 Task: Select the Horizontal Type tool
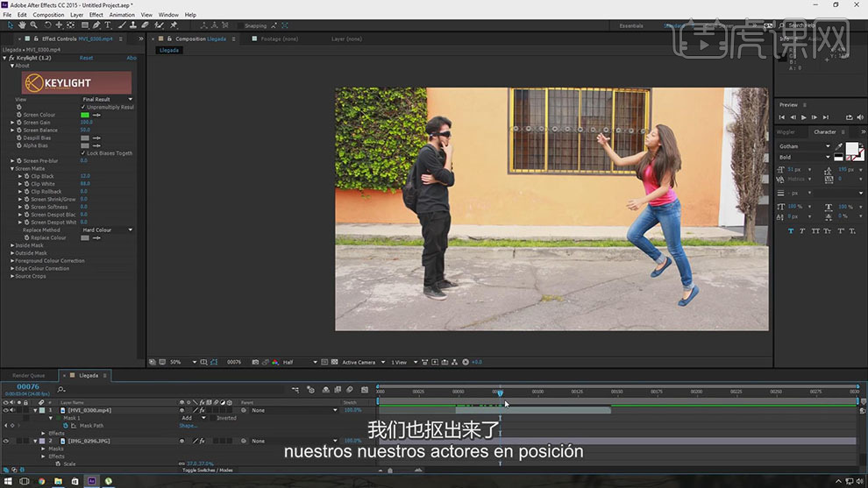(107, 25)
